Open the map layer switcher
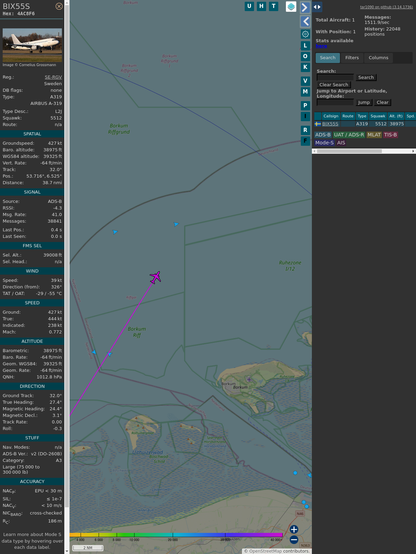 291,6
